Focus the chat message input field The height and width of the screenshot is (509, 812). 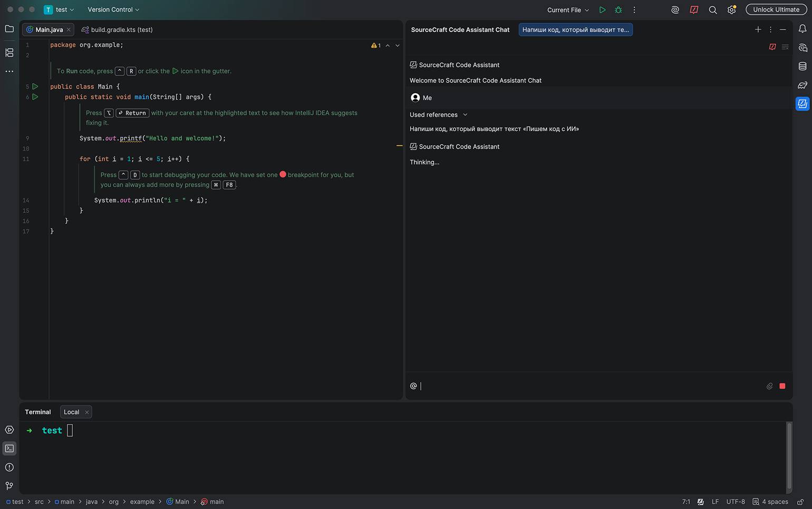(x=591, y=386)
